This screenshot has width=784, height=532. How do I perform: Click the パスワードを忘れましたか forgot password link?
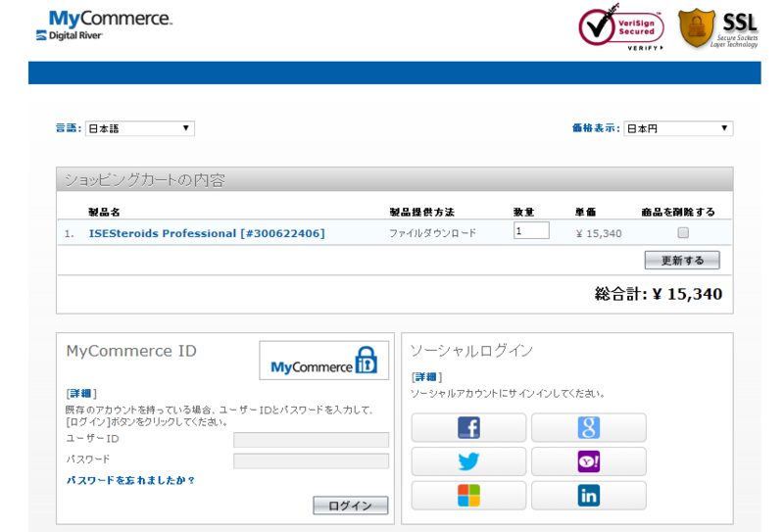130,480
